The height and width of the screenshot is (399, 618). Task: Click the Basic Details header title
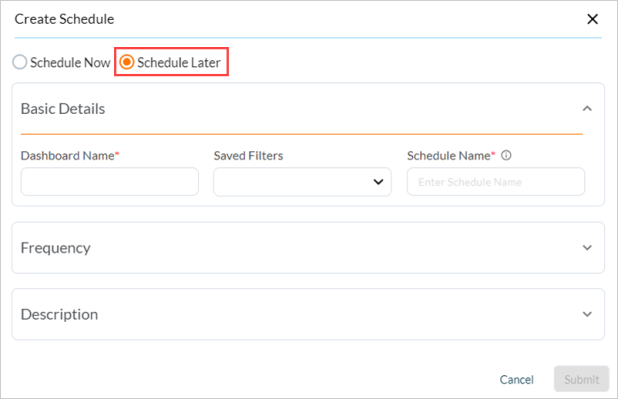point(63,108)
